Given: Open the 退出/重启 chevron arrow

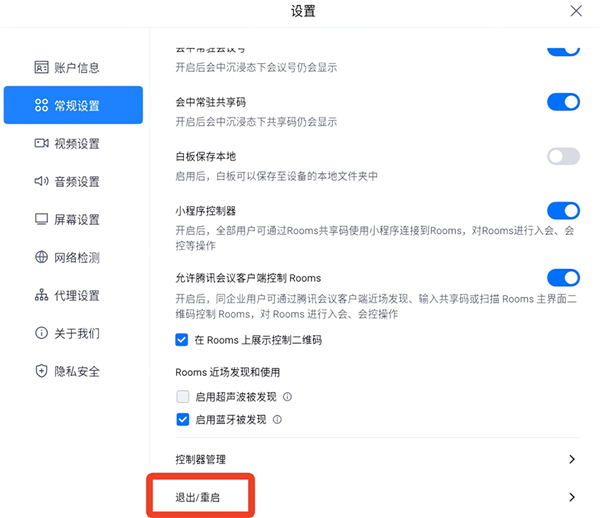Looking at the screenshot, I should [571, 497].
